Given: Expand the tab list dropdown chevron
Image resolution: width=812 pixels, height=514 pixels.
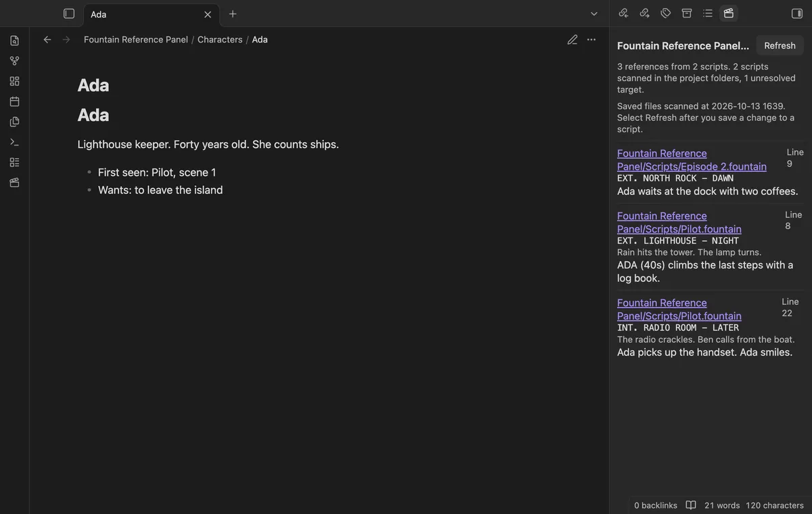Looking at the screenshot, I should [594, 14].
